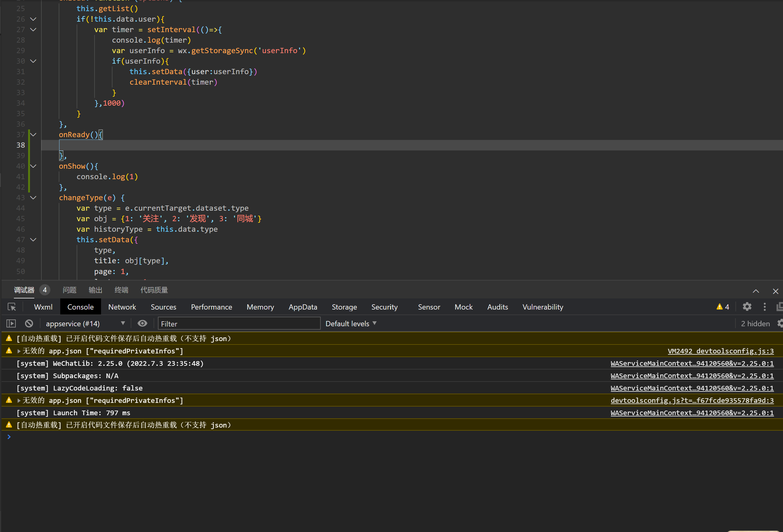Collapse the changeType function fold arrow
The height and width of the screenshot is (532, 783).
33,198
